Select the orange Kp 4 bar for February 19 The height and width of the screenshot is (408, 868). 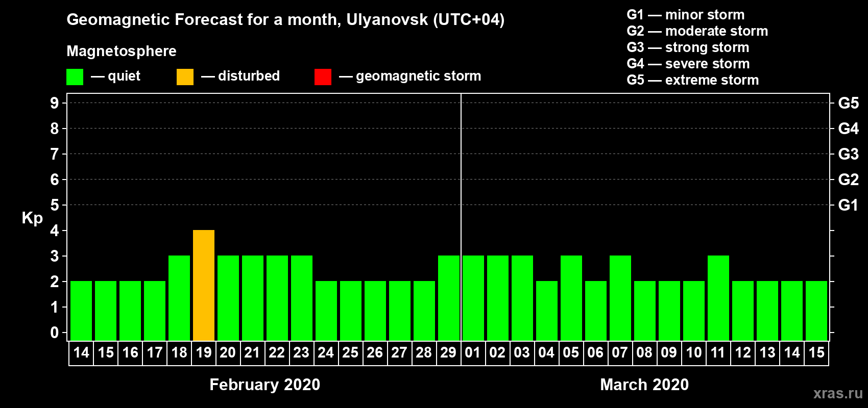204,286
